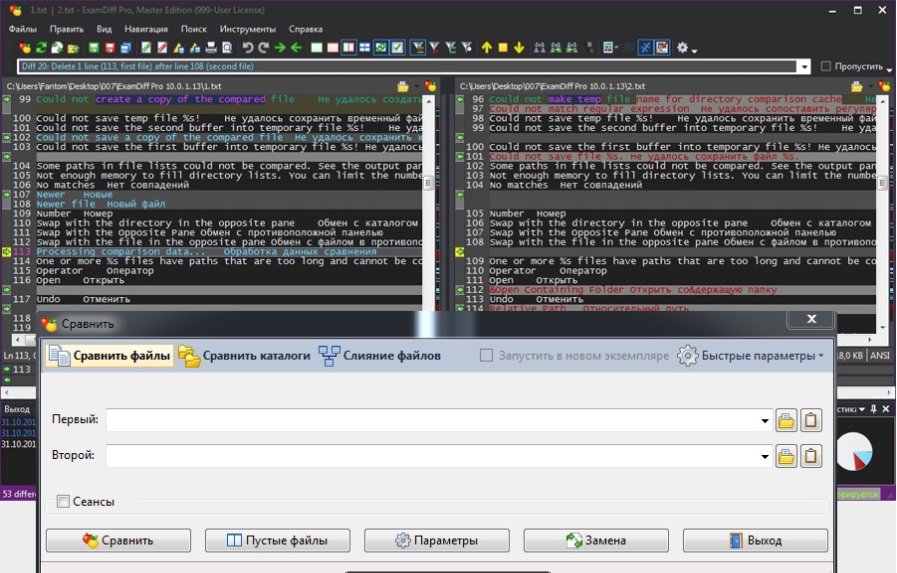
Task: Click the Замена button
Action: (x=596, y=540)
